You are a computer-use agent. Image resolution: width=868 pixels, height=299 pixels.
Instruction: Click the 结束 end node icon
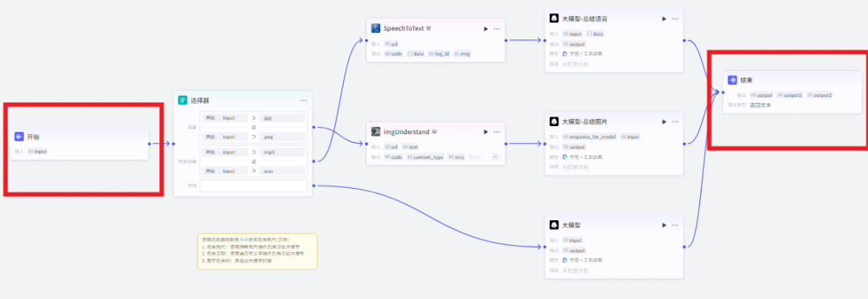point(732,80)
